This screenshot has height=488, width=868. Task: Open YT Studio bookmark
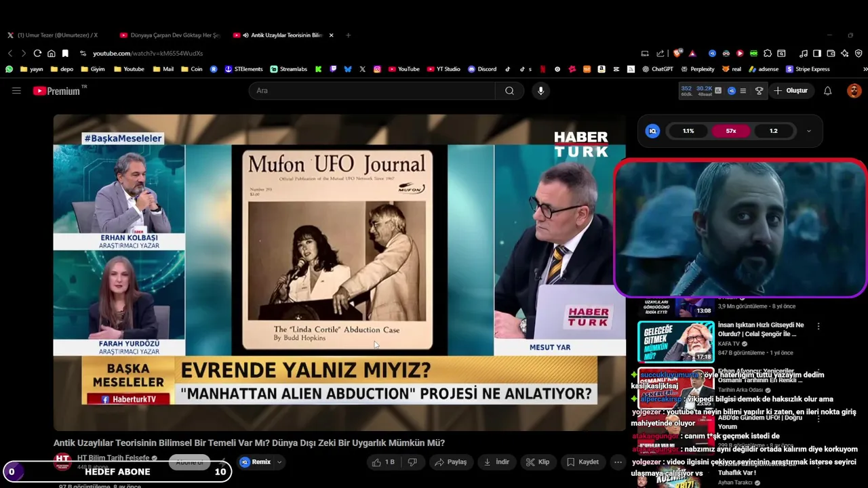pyautogui.click(x=443, y=68)
